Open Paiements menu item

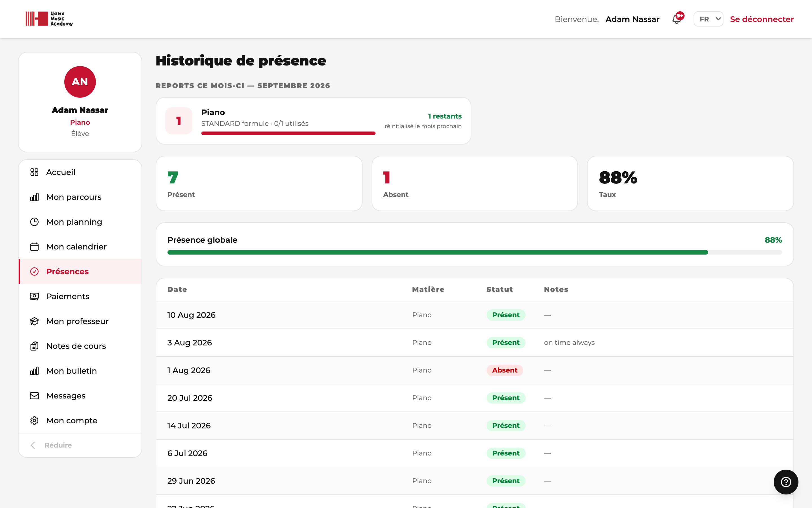(80, 296)
